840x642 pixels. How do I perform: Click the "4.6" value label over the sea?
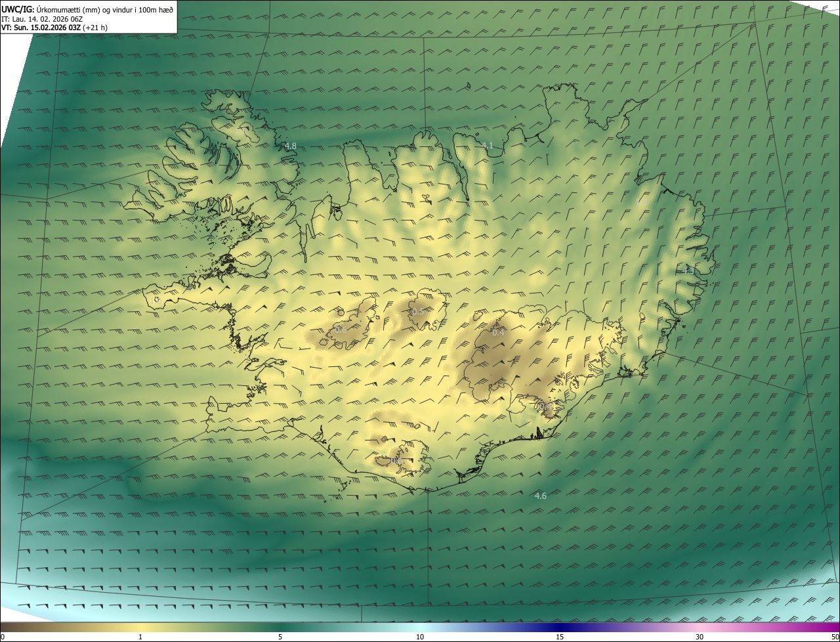[x=540, y=496]
